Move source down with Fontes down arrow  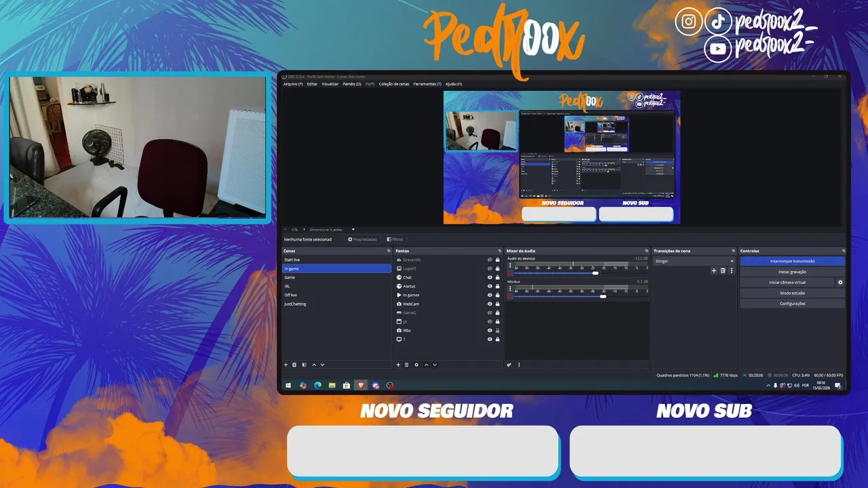pyautogui.click(x=435, y=365)
